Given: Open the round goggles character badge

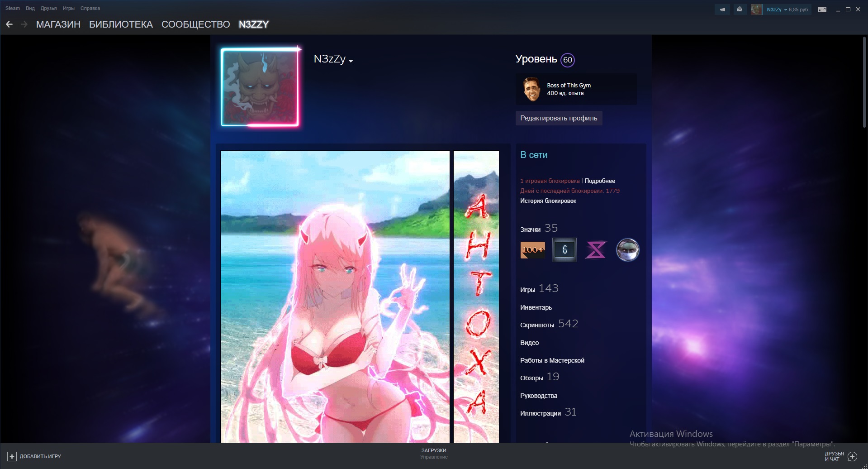Looking at the screenshot, I should click(x=628, y=250).
